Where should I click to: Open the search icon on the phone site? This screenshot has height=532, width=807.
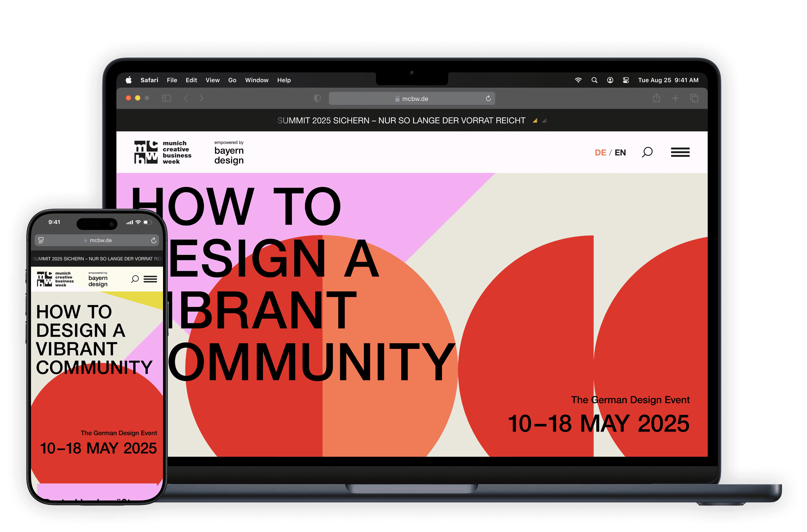(135, 279)
